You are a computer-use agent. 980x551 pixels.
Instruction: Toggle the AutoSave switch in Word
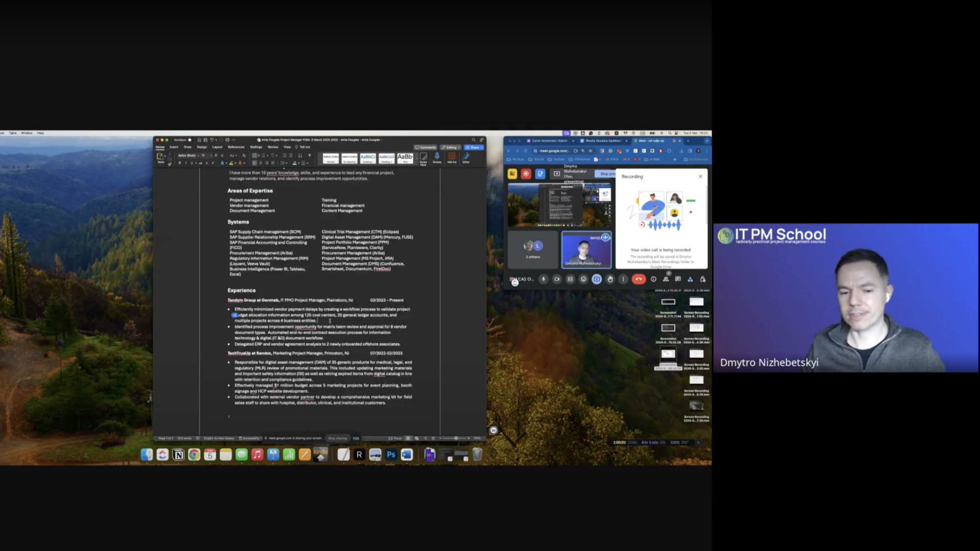coord(189,140)
